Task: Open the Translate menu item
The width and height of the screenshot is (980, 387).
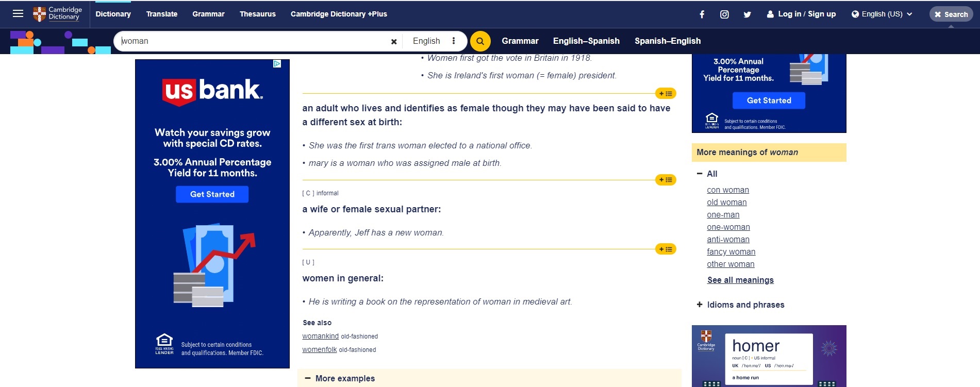Action: [x=161, y=14]
